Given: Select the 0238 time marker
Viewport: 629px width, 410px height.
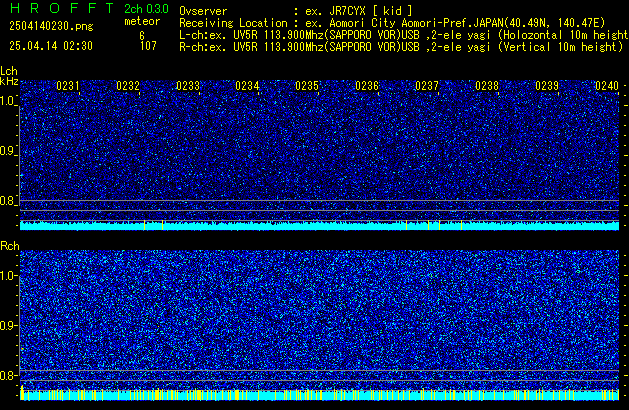Looking at the screenshot, I should click(487, 86).
